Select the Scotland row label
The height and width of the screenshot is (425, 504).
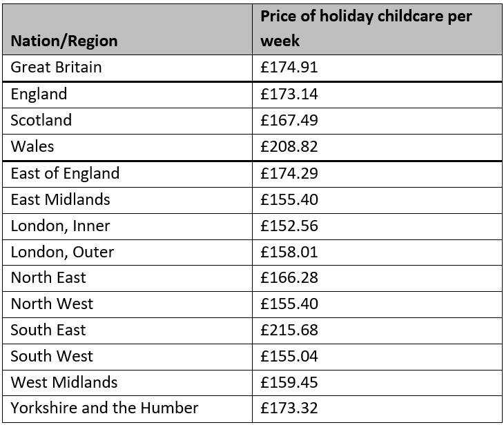127,121
